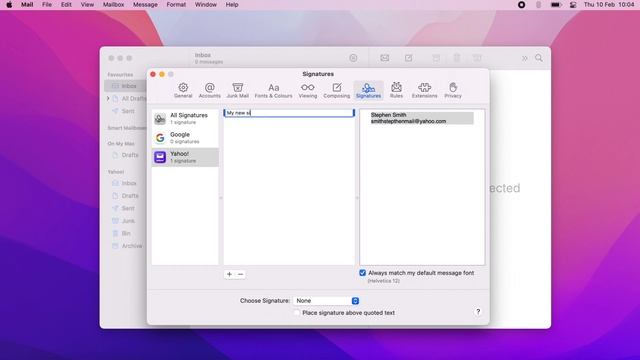Expand the All Drafts mailbox in sidebar
Image resolution: width=640 pixels, height=360 pixels.
click(x=108, y=98)
